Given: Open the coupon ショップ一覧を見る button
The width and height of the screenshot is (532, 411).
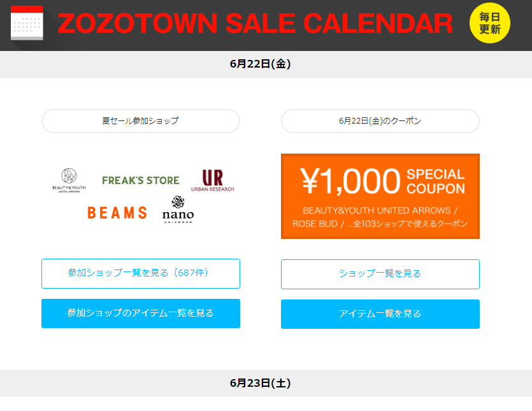Looking at the screenshot, I should pos(380,274).
